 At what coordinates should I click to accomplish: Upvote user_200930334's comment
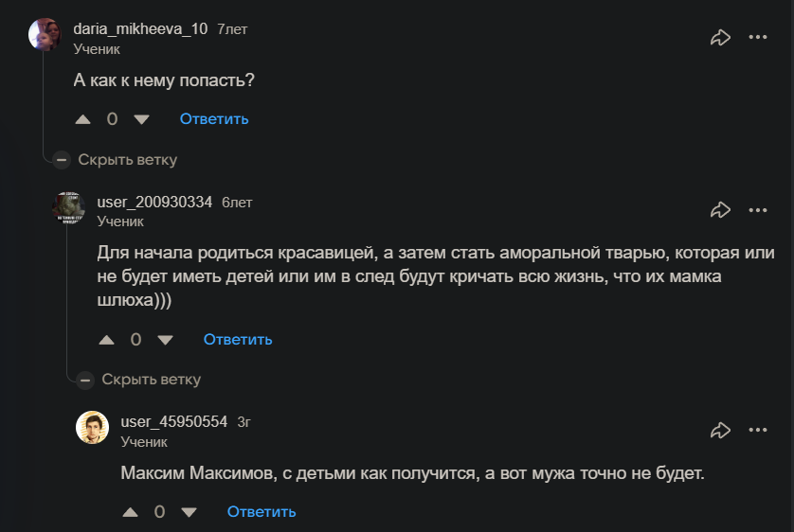(107, 340)
